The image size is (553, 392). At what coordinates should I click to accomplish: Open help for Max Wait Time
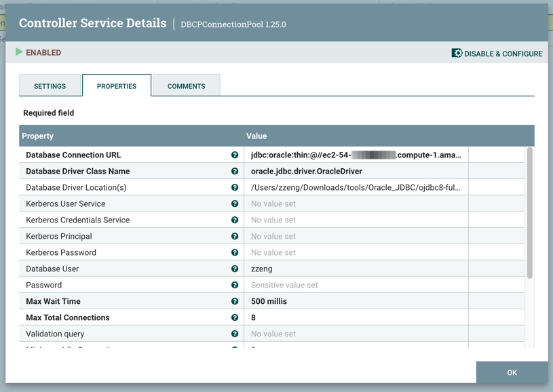[234, 301]
